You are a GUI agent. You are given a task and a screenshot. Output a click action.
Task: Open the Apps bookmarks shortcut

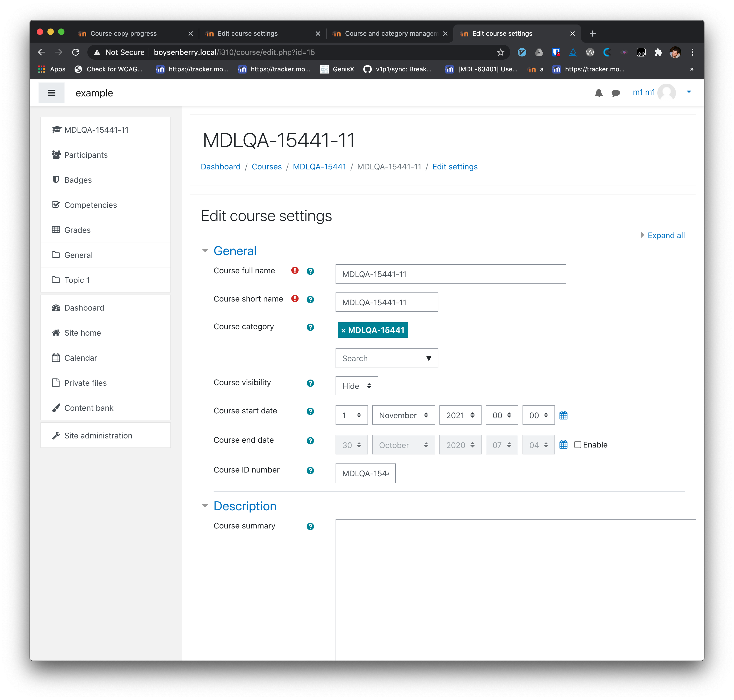tap(51, 69)
